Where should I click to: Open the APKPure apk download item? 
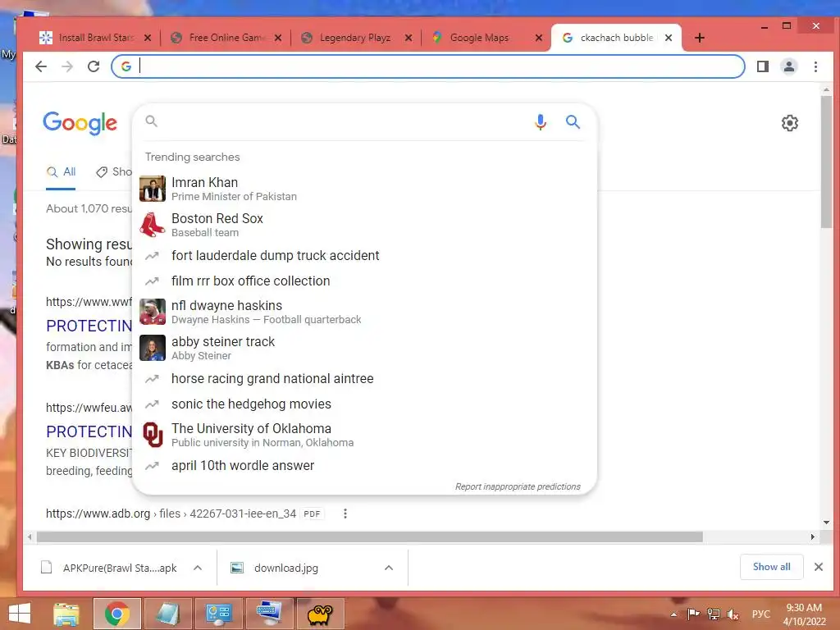point(110,568)
